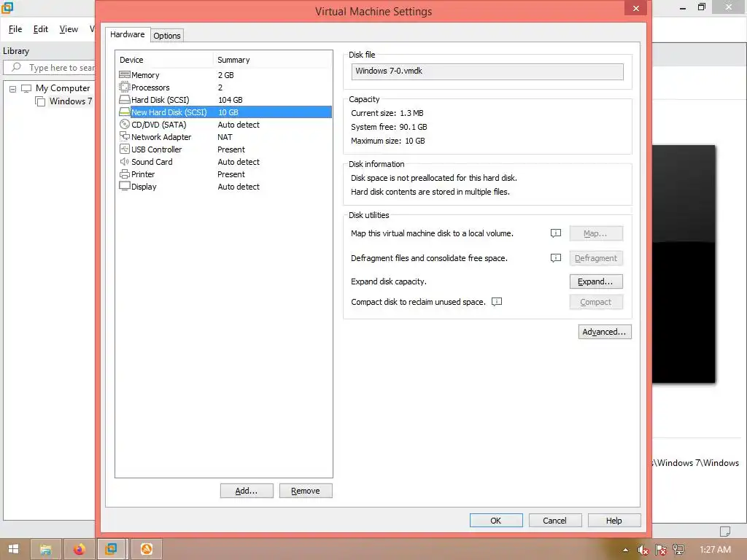The image size is (747, 560).
Task: Click the '2' Processors summary value
Action: pos(220,87)
